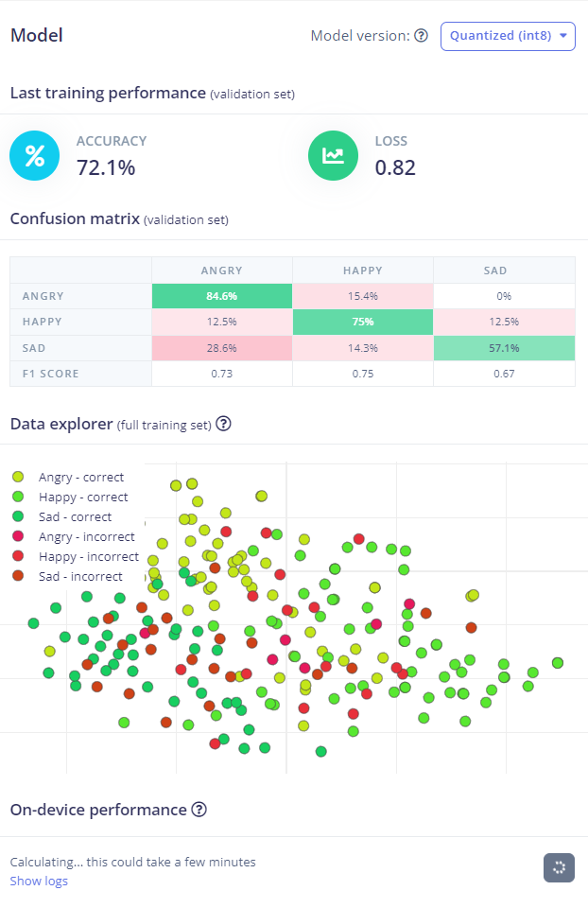This screenshot has width=588, height=908.
Task: Click the F1 SCORE row label
Action: pos(50,374)
